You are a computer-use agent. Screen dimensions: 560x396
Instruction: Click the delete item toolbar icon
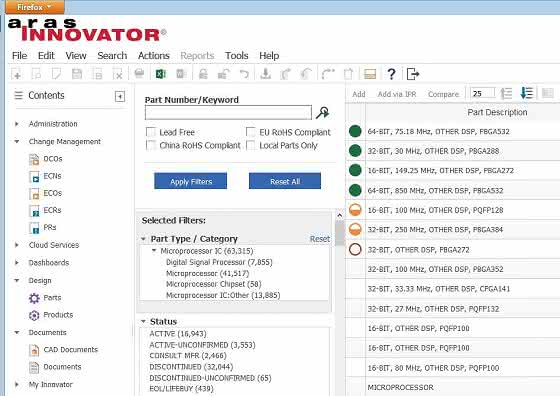tap(118, 74)
